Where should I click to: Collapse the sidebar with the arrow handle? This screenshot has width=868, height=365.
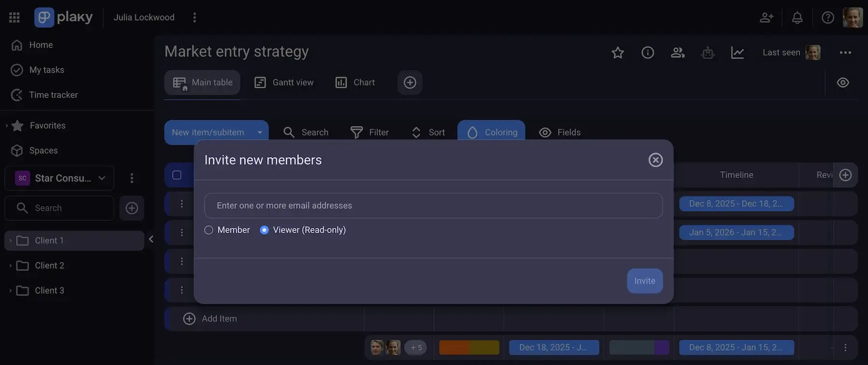coord(151,239)
